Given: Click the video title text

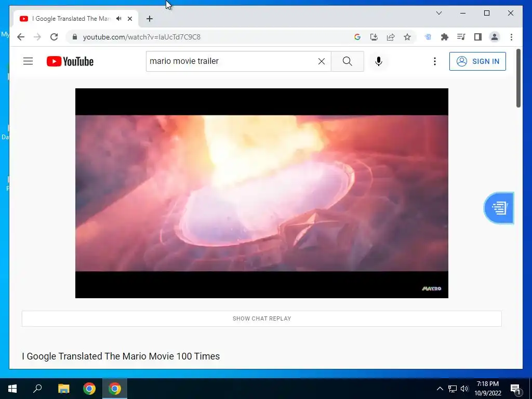Looking at the screenshot, I should pos(121,356).
